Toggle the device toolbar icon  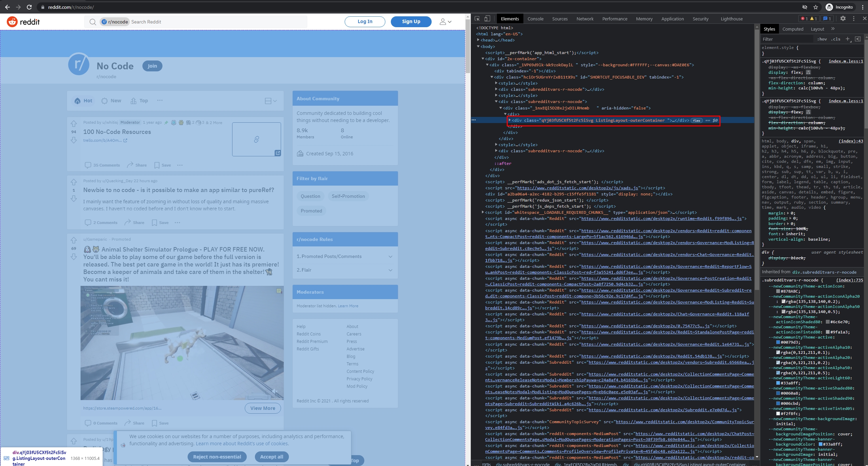pyautogui.click(x=487, y=19)
